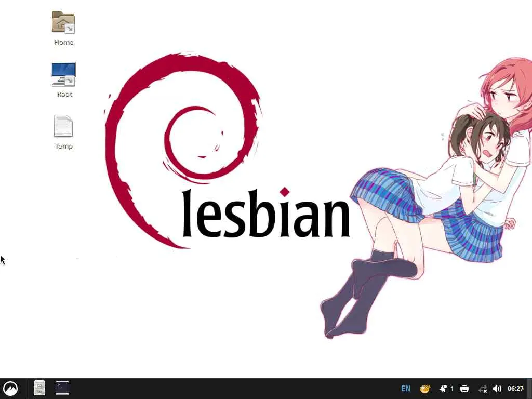532x399 pixels.
Task: Click the "Temp" label under the file icon
Action: [64, 146]
